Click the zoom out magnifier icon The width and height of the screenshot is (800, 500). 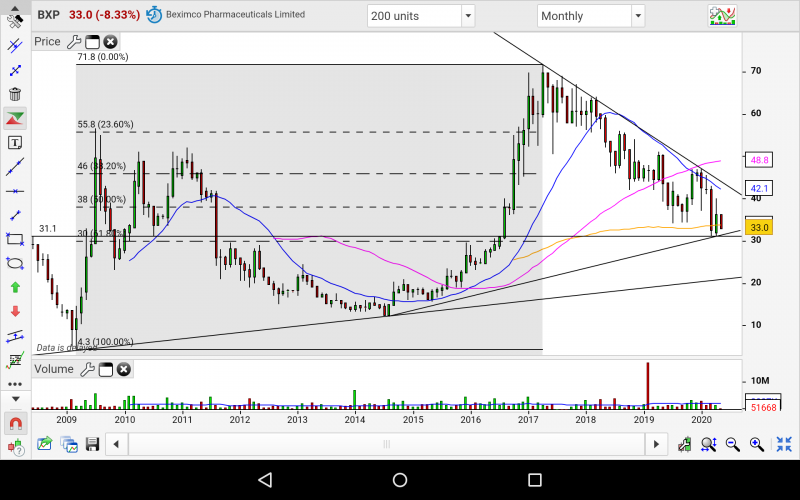pyautogui.click(x=733, y=445)
